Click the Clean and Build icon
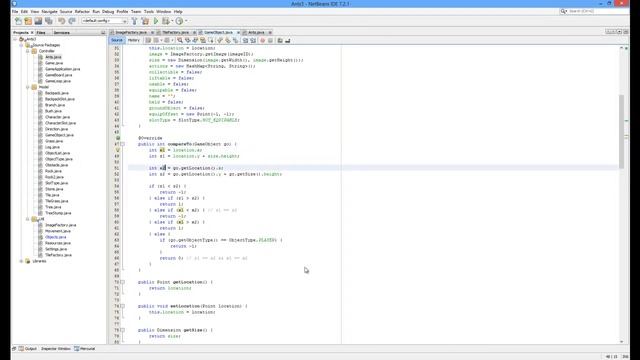This screenshot has width=640, height=360. (145, 21)
